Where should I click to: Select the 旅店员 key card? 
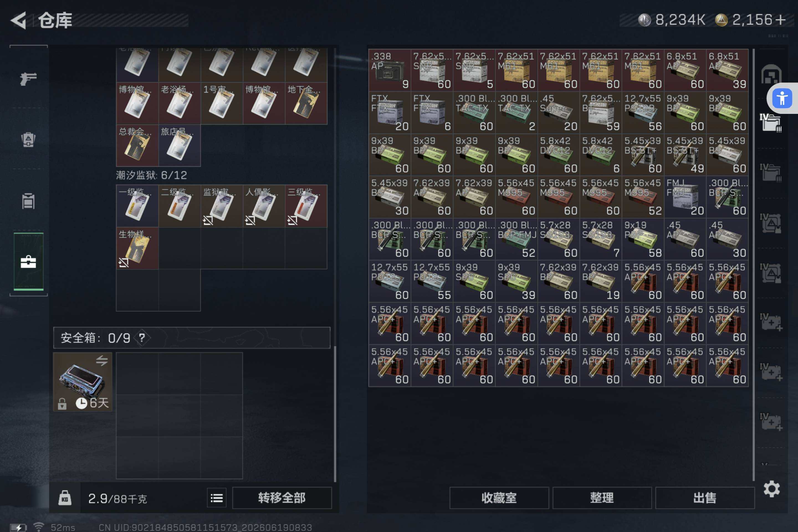180,145
